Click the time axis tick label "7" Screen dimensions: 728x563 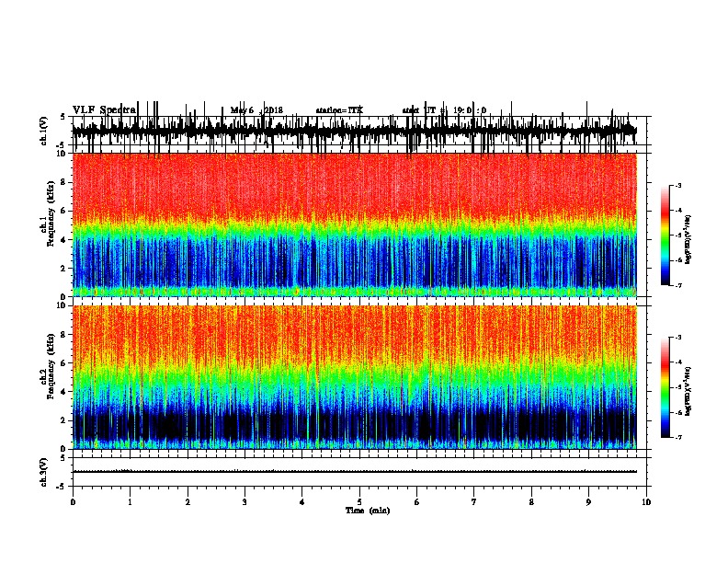click(x=474, y=502)
